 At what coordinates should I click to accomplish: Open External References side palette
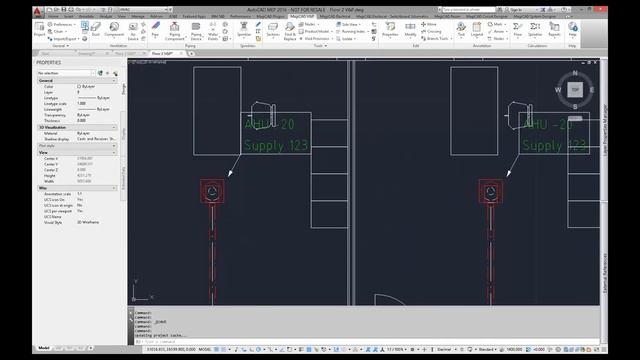(605, 273)
